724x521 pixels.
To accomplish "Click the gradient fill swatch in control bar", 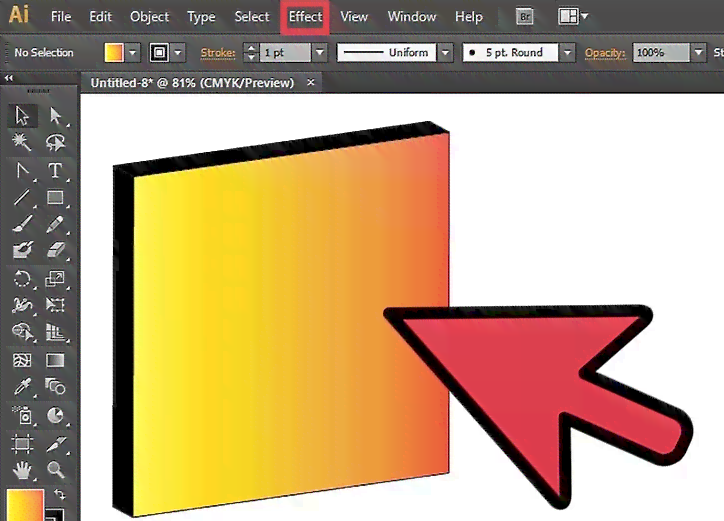I will pos(114,53).
